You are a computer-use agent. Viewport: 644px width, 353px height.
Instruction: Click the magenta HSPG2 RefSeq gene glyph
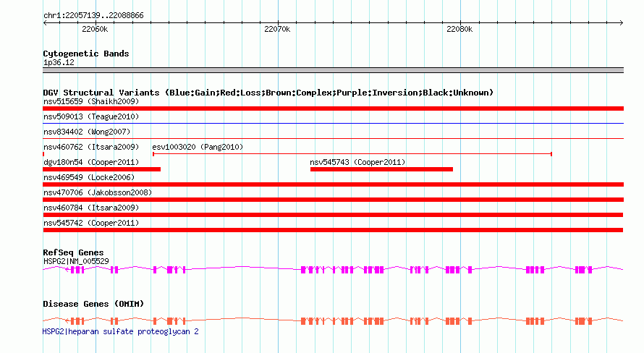point(333,269)
